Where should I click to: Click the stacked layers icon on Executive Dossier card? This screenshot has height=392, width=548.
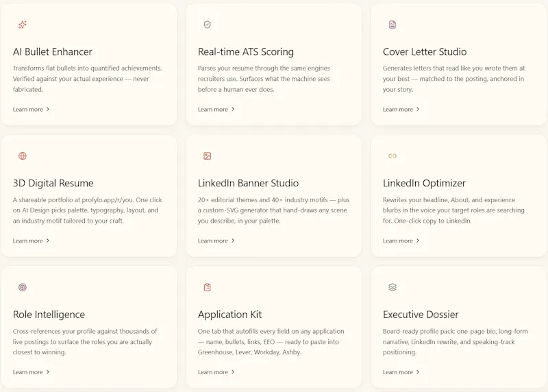[393, 287]
